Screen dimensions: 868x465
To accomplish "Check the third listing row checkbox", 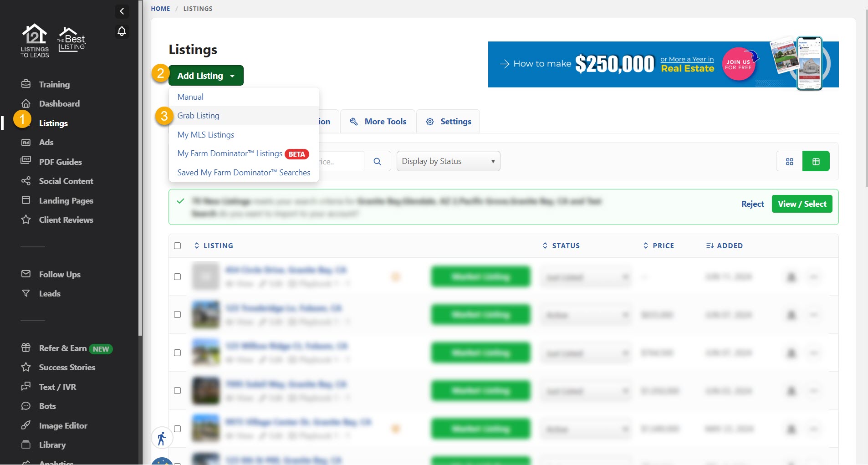I will pos(178,353).
